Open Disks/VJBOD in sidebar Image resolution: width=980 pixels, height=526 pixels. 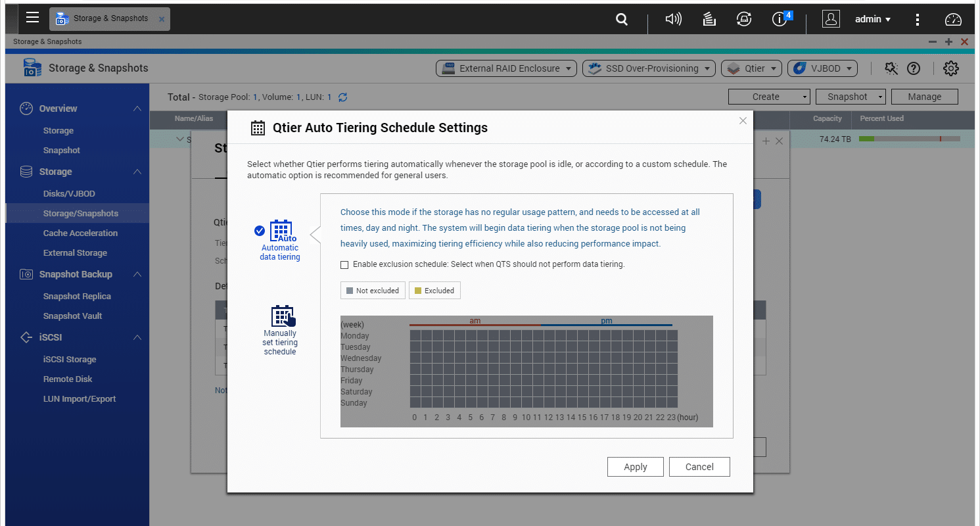69,194
